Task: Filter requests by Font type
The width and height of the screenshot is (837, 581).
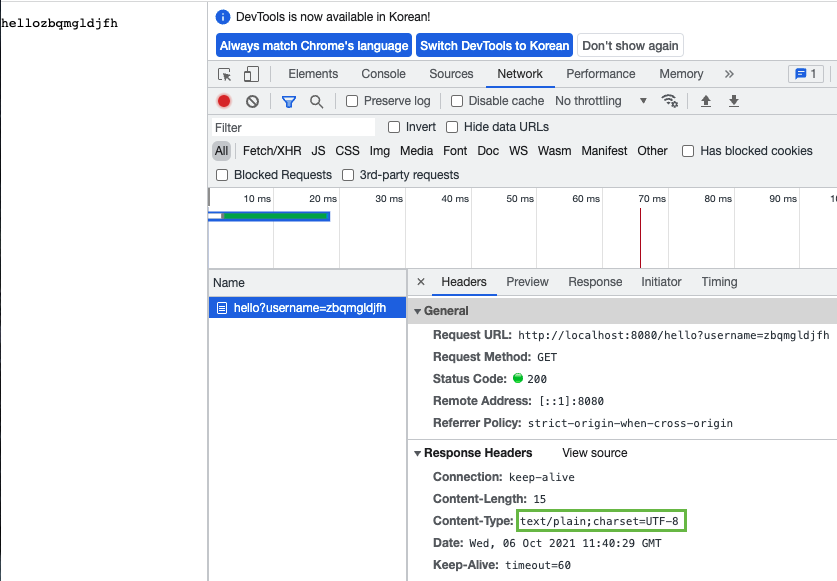Action: [455, 151]
